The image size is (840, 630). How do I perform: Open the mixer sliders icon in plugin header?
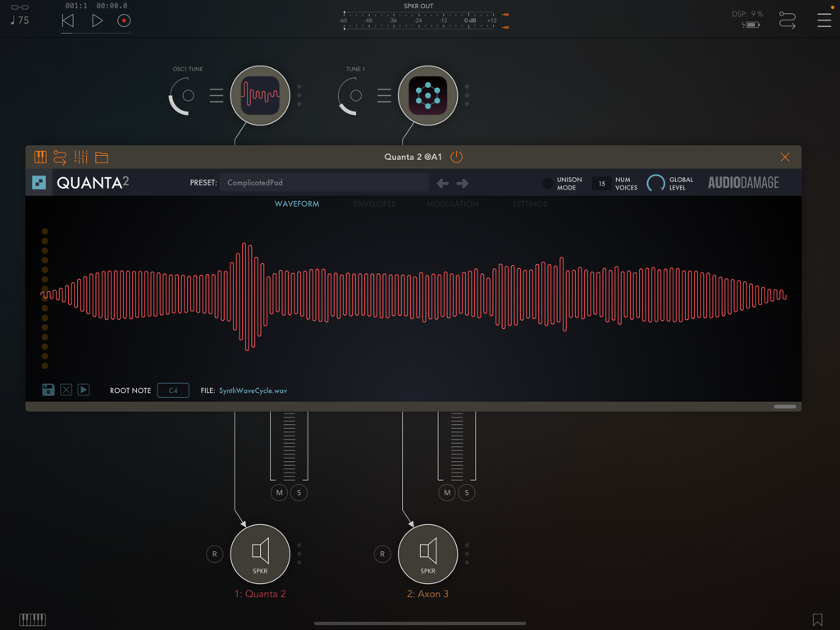[81, 157]
